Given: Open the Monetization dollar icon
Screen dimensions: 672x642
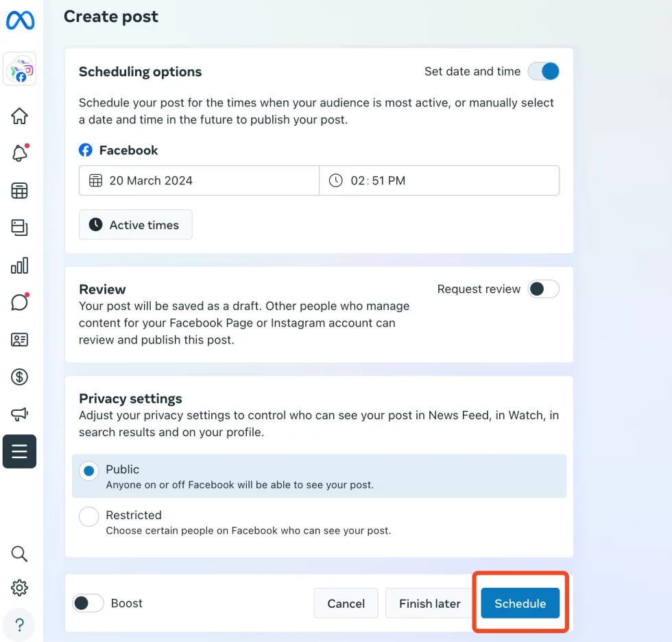Looking at the screenshot, I should (19, 377).
